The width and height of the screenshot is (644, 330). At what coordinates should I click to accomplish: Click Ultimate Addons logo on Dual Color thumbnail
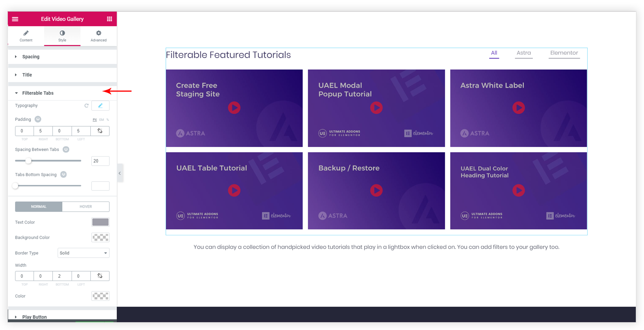click(x=482, y=215)
